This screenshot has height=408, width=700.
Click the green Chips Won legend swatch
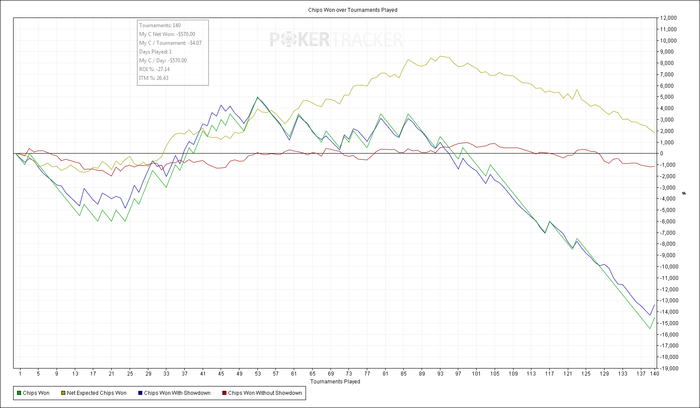pyautogui.click(x=19, y=393)
